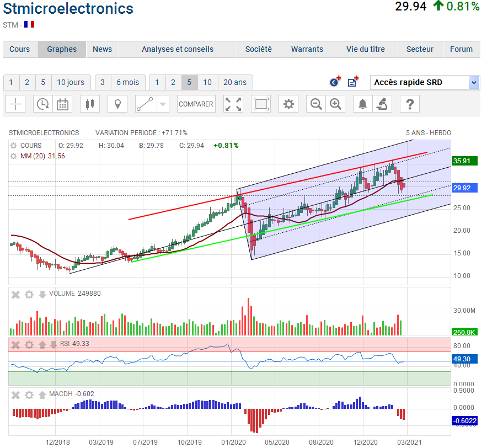Image resolution: width=503 pixels, height=448 pixels.
Task: Select the 5 years period
Action: (190, 82)
